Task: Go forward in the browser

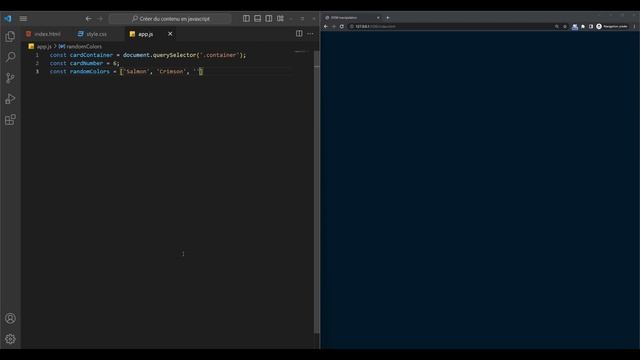Action: coord(334,27)
